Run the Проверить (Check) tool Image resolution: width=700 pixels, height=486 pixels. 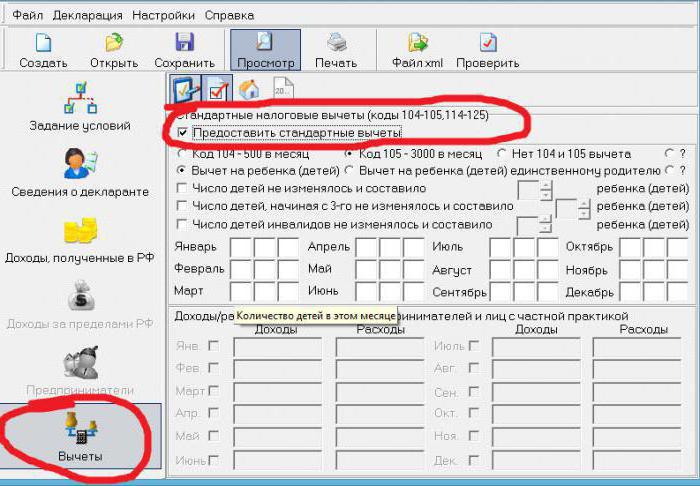pyautogui.click(x=487, y=50)
